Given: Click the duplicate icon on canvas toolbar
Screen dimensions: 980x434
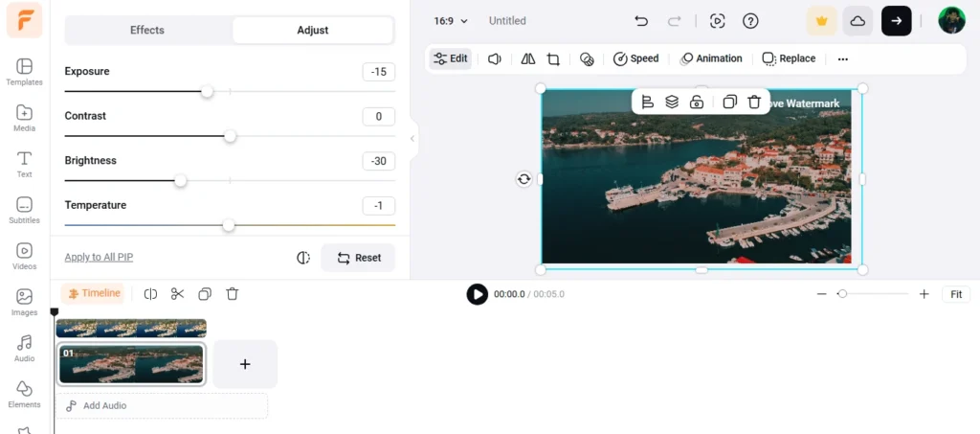Looking at the screenshot, I should 729,102.
